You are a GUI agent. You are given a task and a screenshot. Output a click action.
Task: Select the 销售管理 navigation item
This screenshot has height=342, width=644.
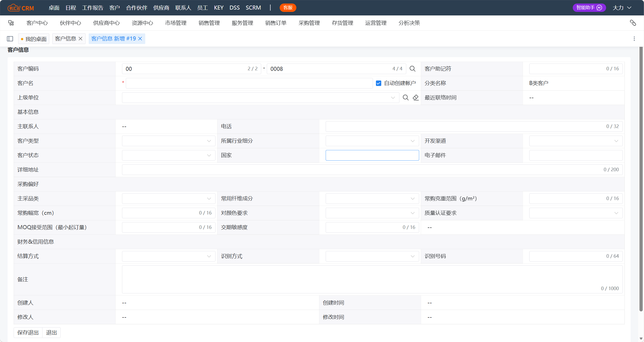(209, 23)
